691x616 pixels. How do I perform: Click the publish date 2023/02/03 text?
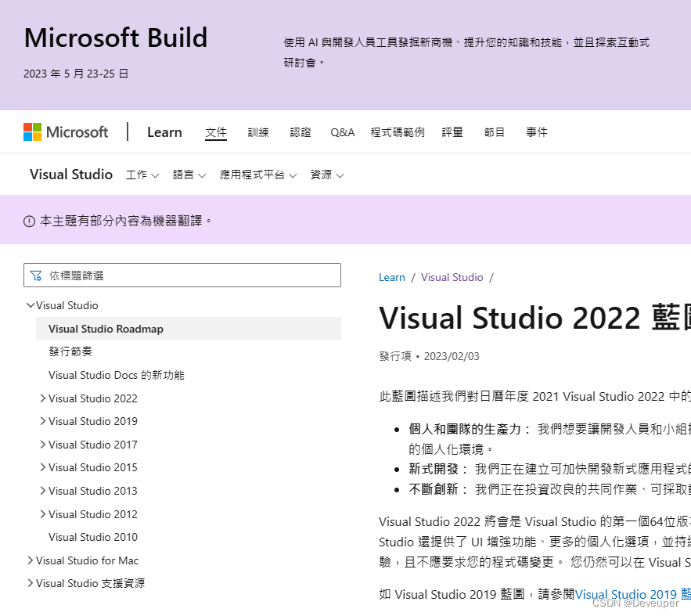point(452,356)
